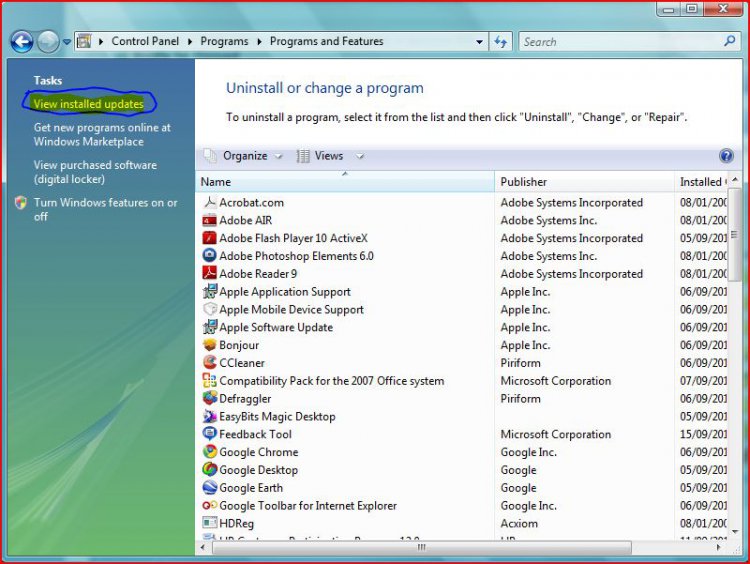750x564 pixels.
Task: Open View purchased software digital locker link
Action: tap(95, 172)
